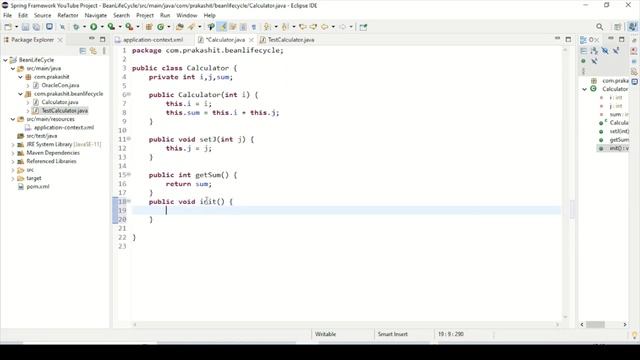Click Collapse All in Outline toolbar

coord(584,51)
